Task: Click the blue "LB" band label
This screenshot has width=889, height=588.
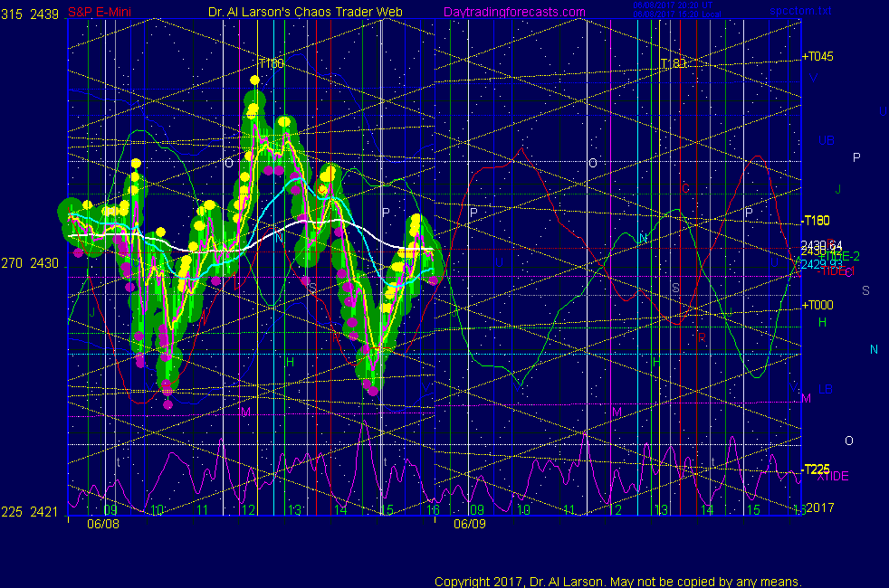Action: click(826, 389)
